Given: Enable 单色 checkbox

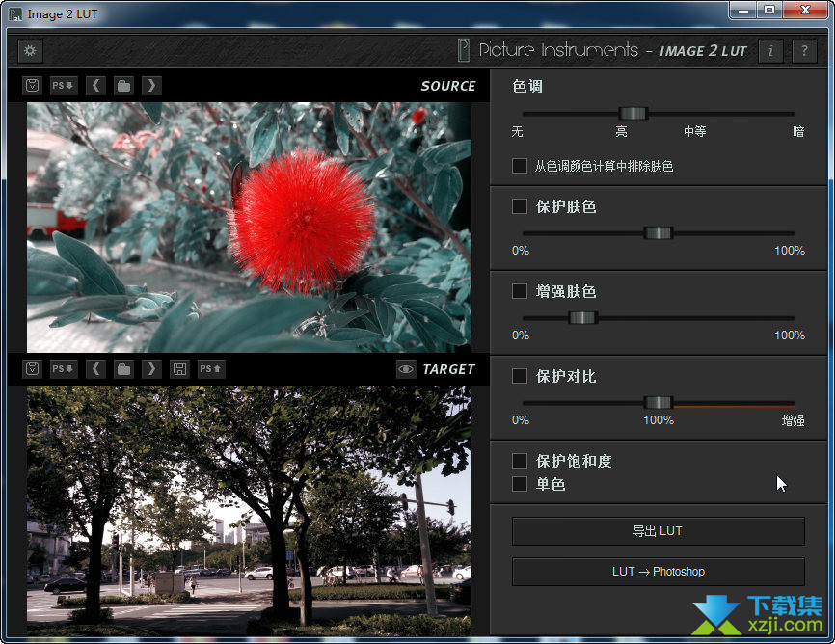Looking at the screenshot, I should tap(519, 484).
